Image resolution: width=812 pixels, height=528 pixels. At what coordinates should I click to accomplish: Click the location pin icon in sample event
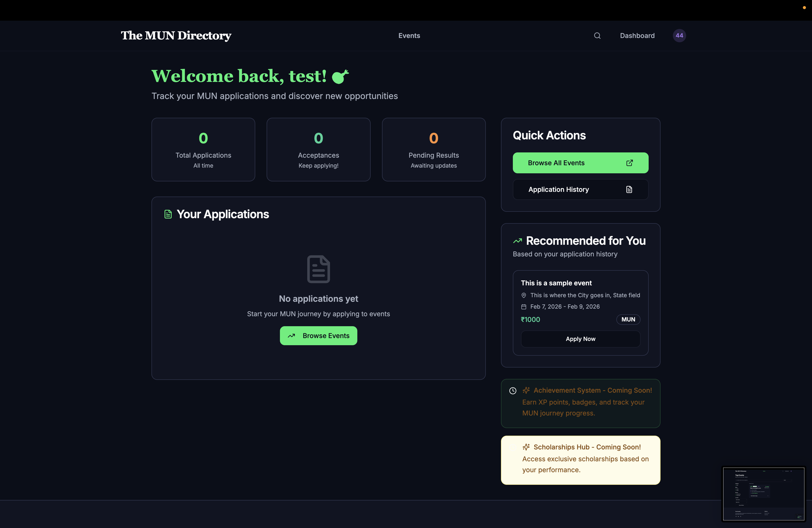click(x=524, y=295)
